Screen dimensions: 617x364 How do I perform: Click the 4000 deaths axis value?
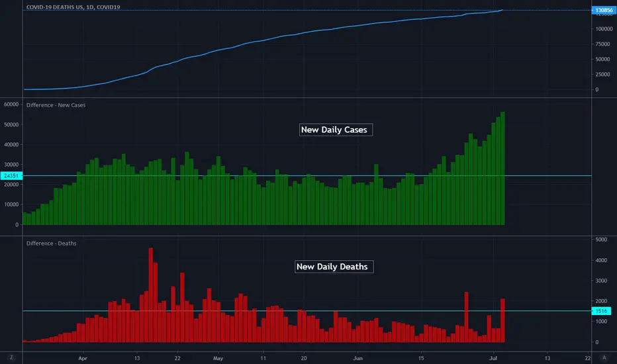click(601, 260)
